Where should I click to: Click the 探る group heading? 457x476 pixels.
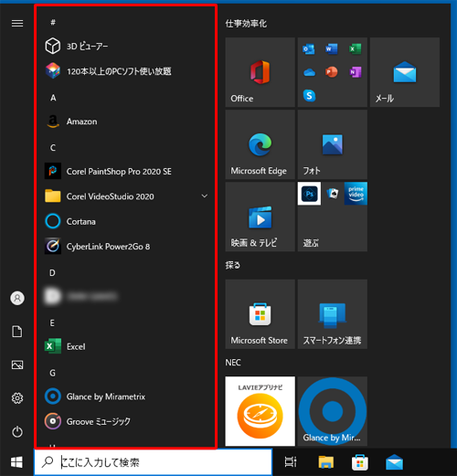click(x=233, y=265)
